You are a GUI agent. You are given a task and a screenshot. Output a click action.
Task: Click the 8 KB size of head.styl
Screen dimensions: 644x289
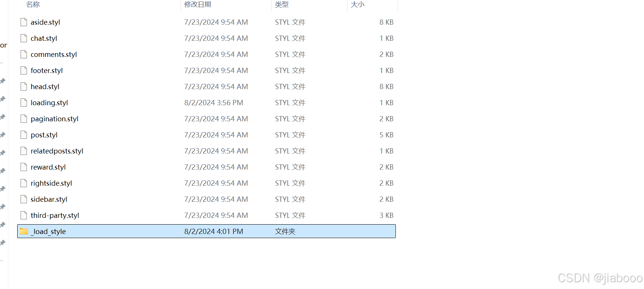pyautogui.click(x=386, y=86)
